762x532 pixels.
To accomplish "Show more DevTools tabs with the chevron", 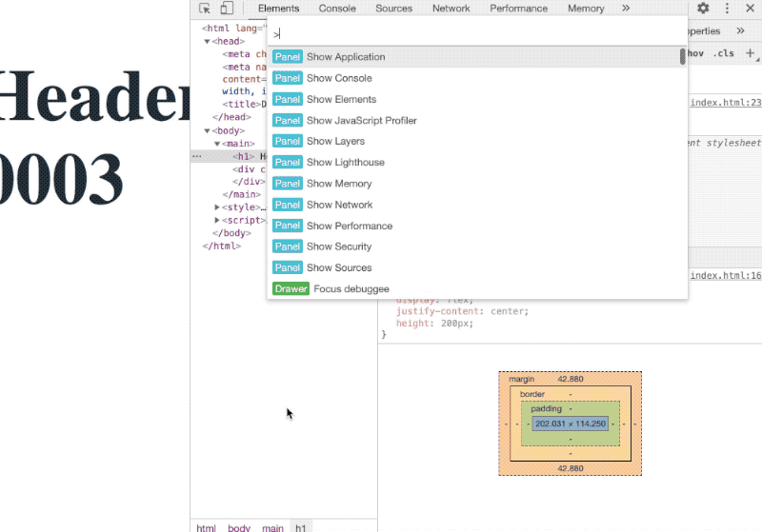I will (626, 9).
